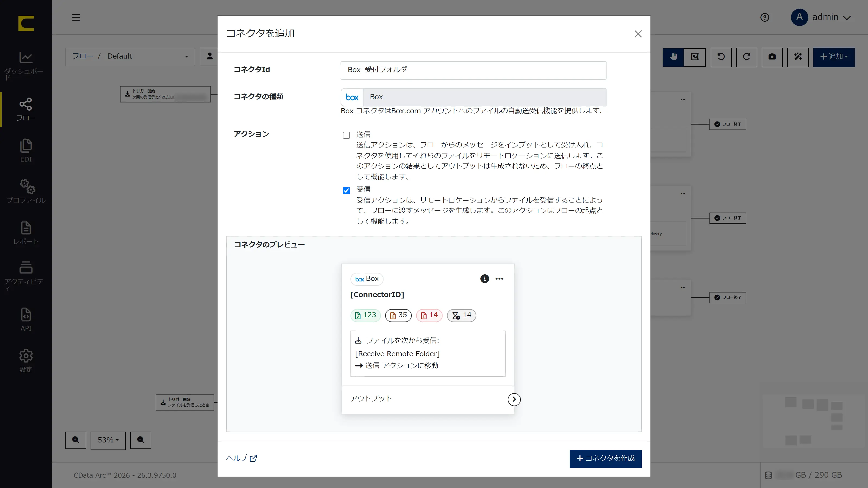Viewport: 868px width, 488px height.
Task: Click the アウトプット arrow circle
Action: [514, 399]
